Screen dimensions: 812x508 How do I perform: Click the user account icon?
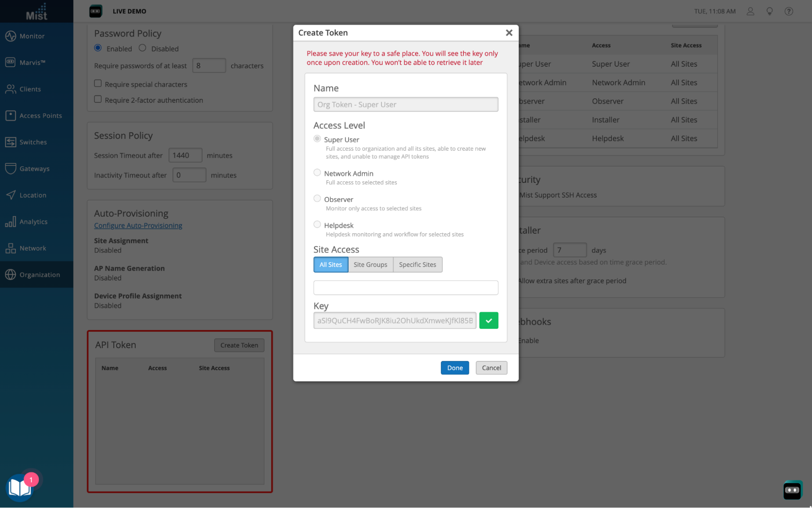point(750,11)
